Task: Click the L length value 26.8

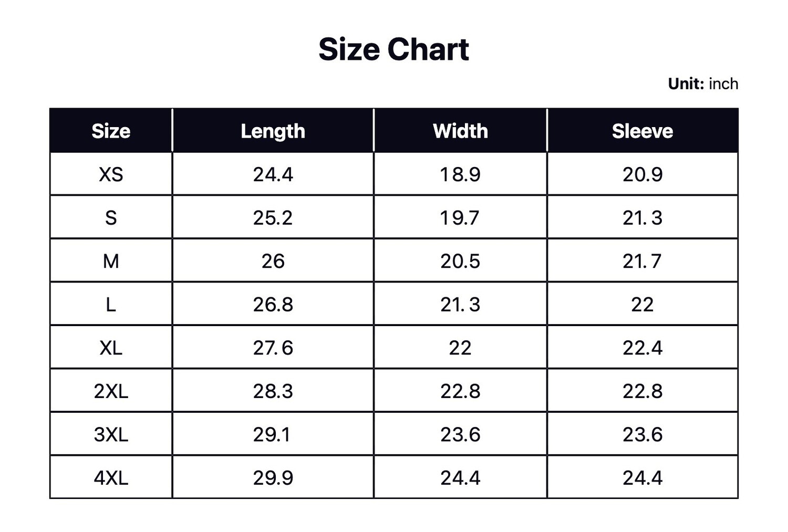Action: pos(273,305)
